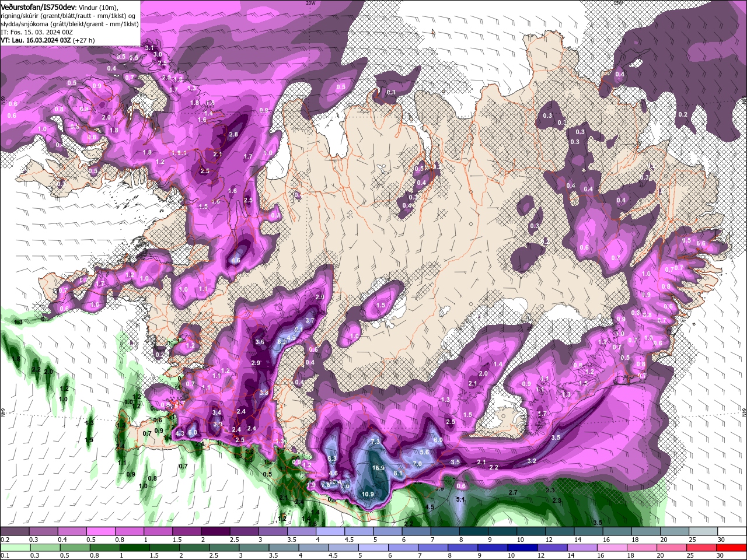Select the 7.3 value label on the map
This screenshot has width=747, height=560.
tap(375, 442)
